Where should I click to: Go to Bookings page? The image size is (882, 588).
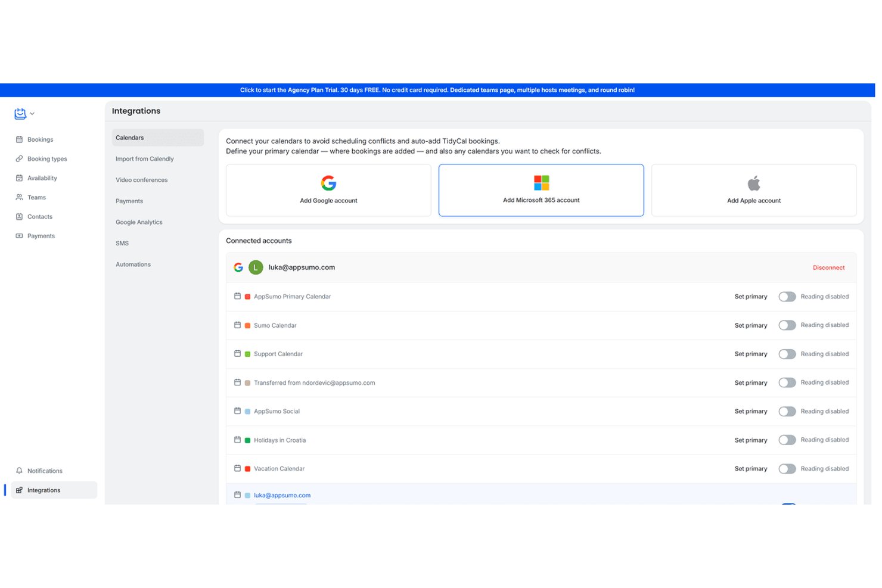point(40,139)
